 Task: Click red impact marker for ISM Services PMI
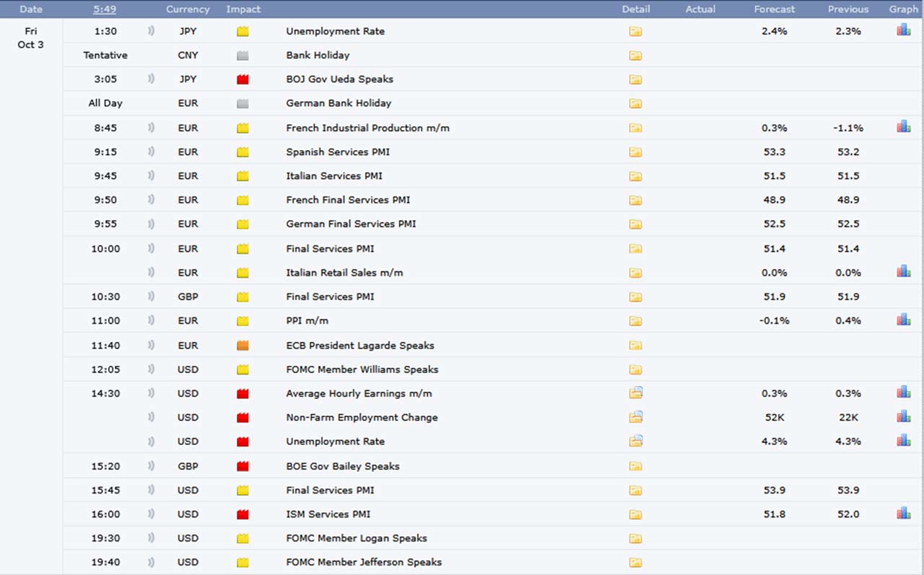(243, 514)
